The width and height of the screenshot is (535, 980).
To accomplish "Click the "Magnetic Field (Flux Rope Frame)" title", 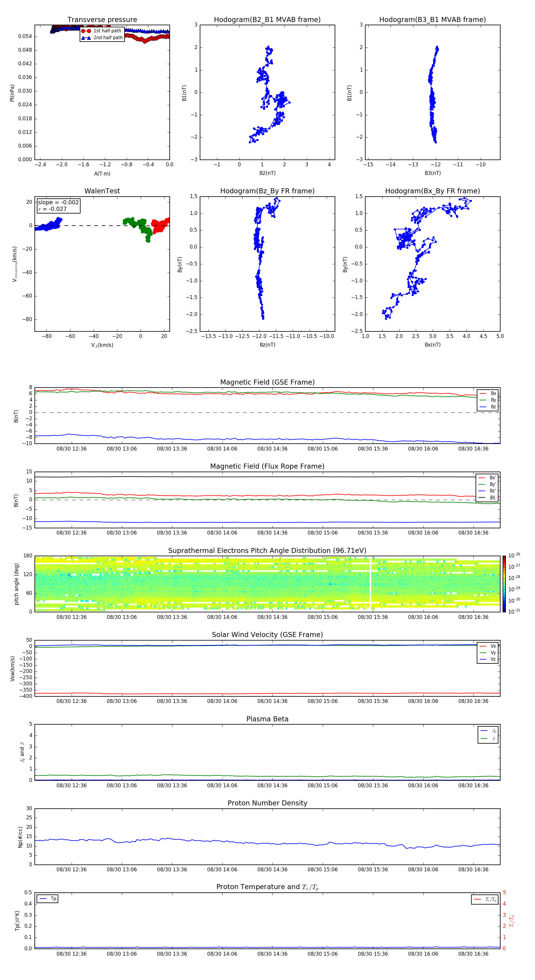I will pos(267,467).
